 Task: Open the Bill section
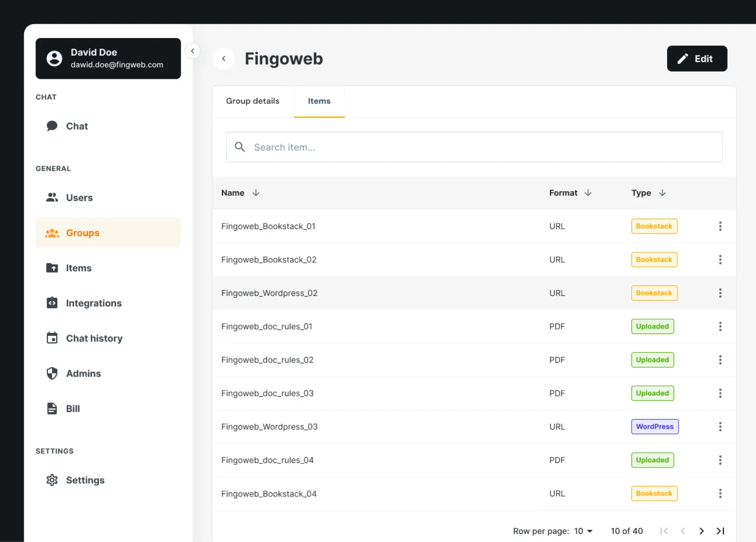click(x=52, y=408)
